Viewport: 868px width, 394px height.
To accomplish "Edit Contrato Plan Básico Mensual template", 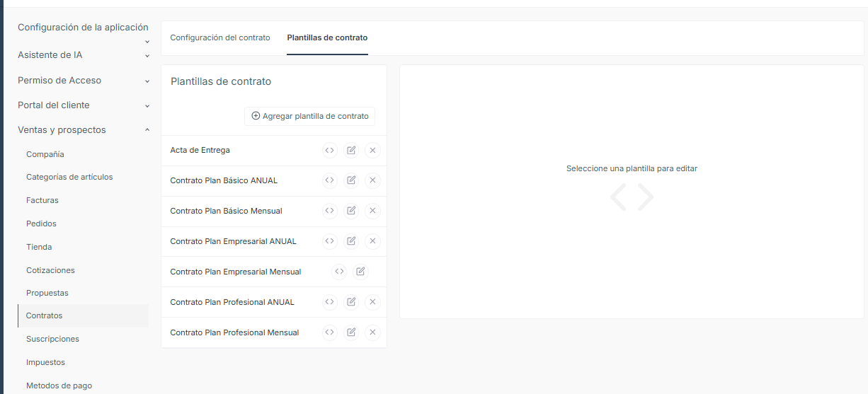I will pos(351,211).
